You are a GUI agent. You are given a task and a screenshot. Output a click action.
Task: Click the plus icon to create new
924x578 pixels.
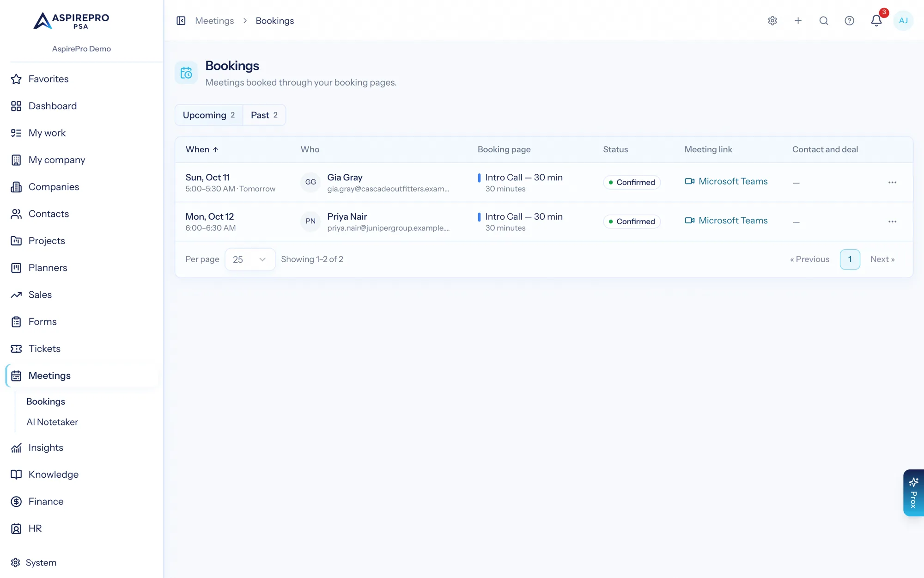click(x=798, y=21)
